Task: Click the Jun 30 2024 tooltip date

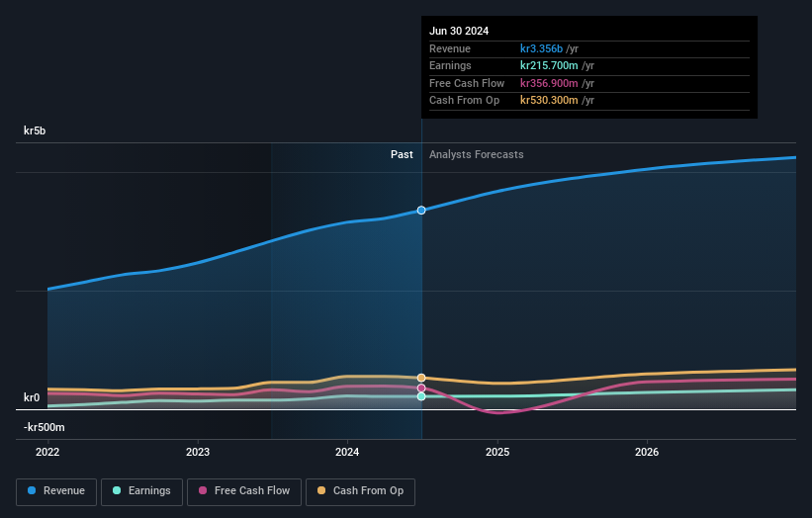Action: 459,31
